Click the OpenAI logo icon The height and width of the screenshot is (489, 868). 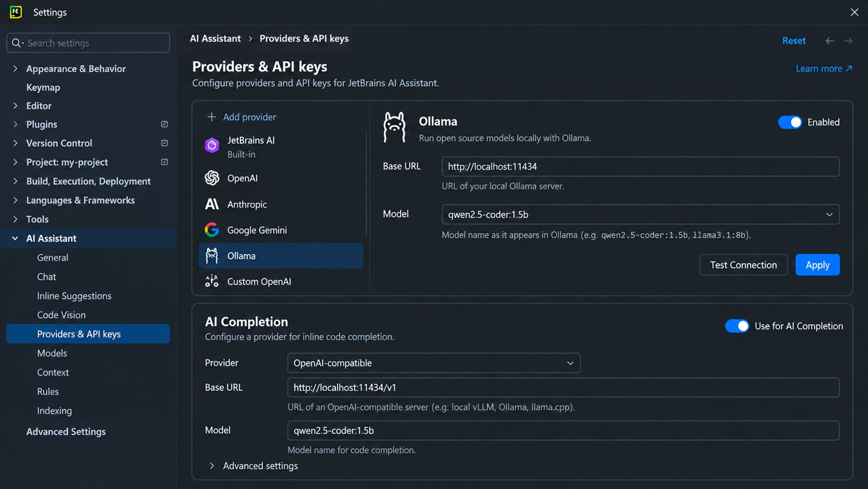[x=212, y=178]
